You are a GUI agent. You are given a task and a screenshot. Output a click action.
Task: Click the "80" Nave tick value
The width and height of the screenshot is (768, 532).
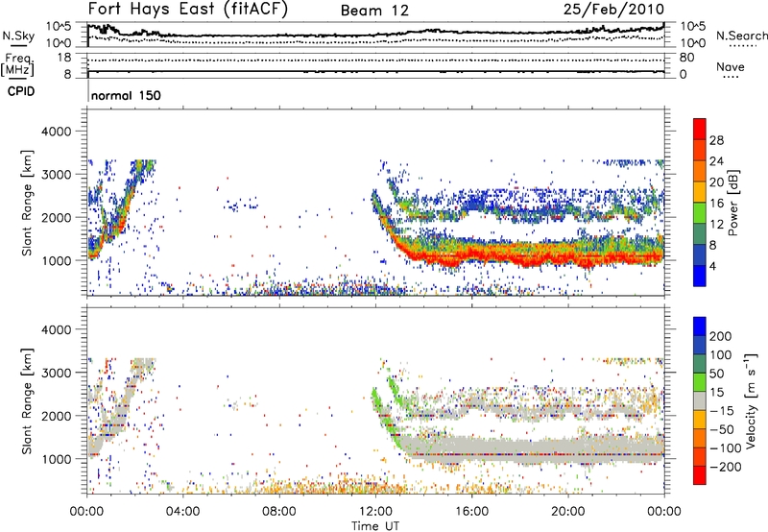point(686,58)
